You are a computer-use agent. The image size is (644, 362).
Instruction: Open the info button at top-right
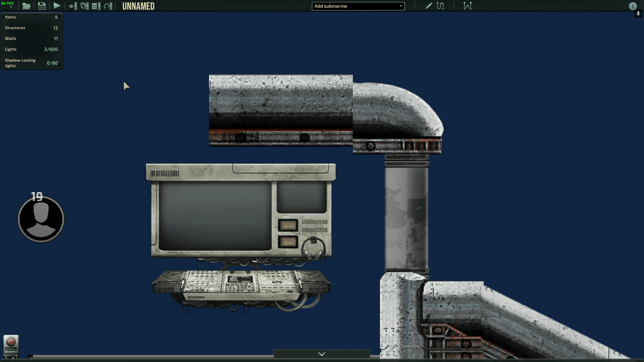coord(633,6)
